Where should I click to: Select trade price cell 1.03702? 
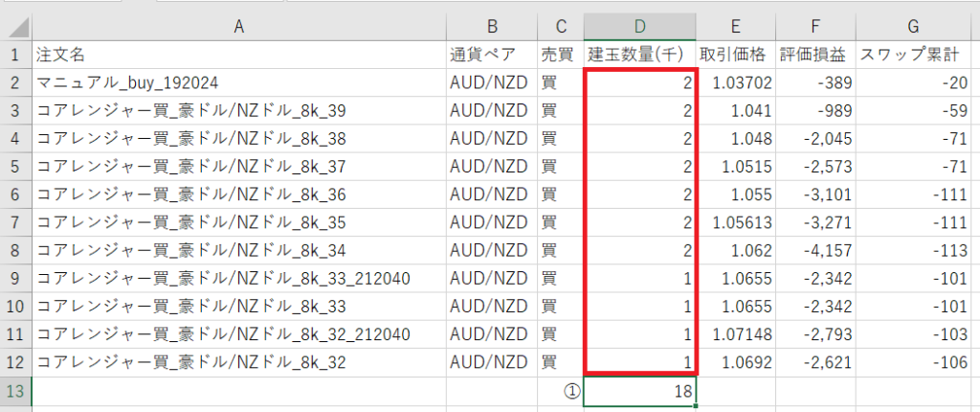737,82
